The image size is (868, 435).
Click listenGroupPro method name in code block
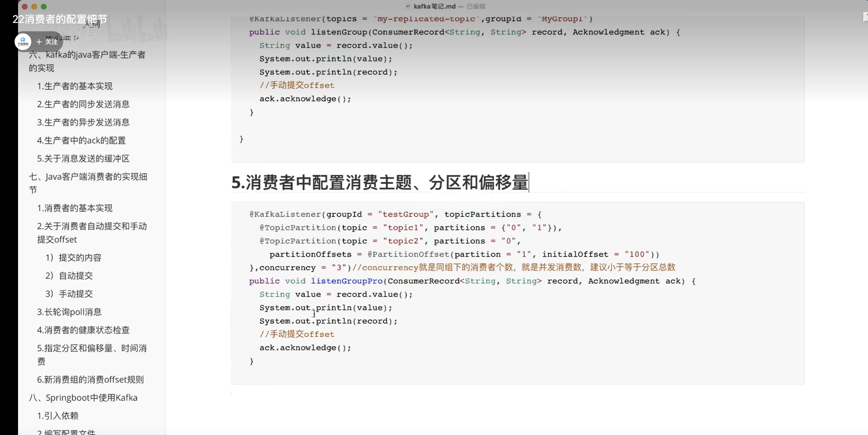(347, 281)
